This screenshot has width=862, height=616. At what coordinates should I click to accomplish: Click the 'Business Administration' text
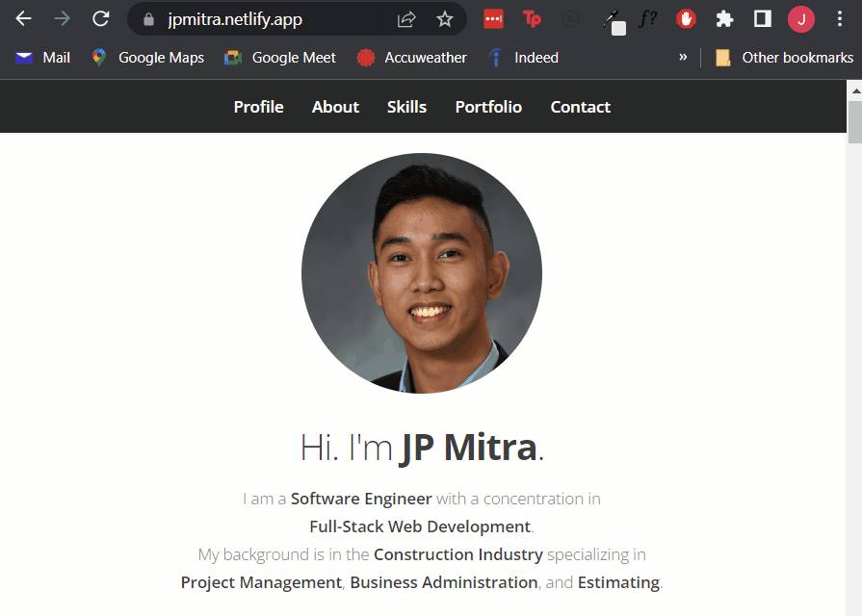tap(444, 582)
